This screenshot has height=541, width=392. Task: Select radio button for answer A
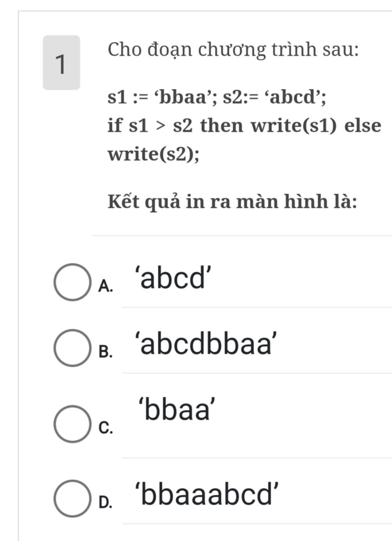72,282
